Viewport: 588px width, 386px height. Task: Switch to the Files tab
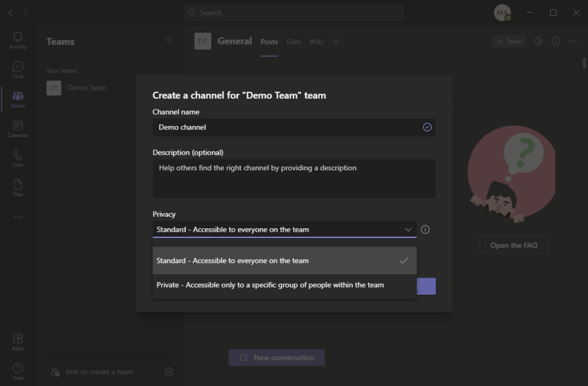click(x=293, y=42)
